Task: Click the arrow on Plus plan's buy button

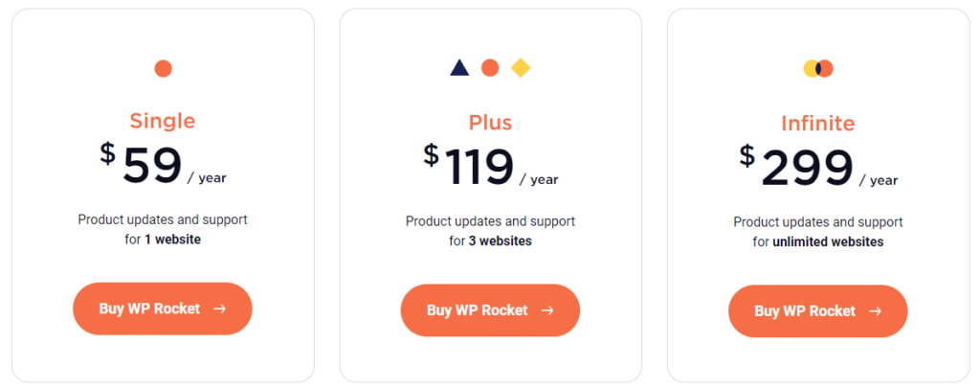Action: click(x=547, y=310)
